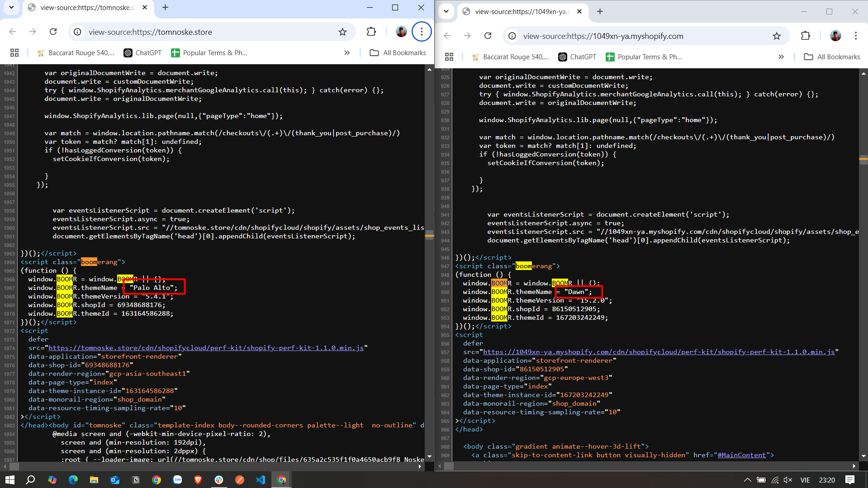Open the three-dot Chrome menu in the left window
Image resolution: width=868 pixels, height=488 pixels.
422,32
